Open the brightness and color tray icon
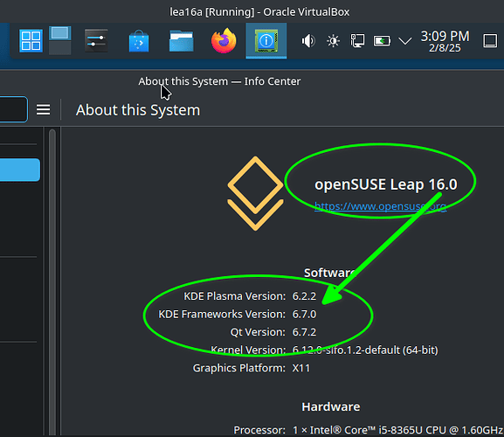This screenshot has width=504, height=437. click(x=333, y=41)
